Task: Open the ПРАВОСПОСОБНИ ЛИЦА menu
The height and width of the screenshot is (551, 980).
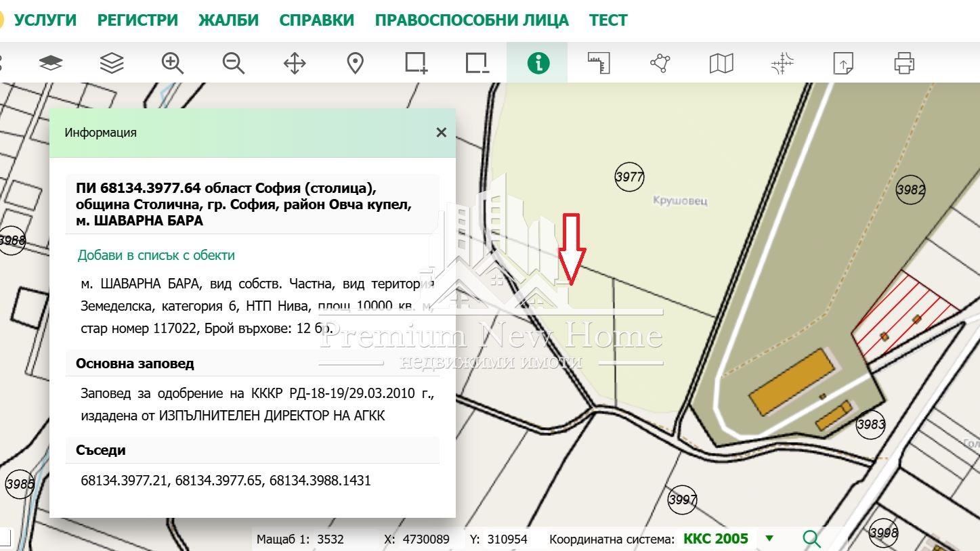Action: 471,20
